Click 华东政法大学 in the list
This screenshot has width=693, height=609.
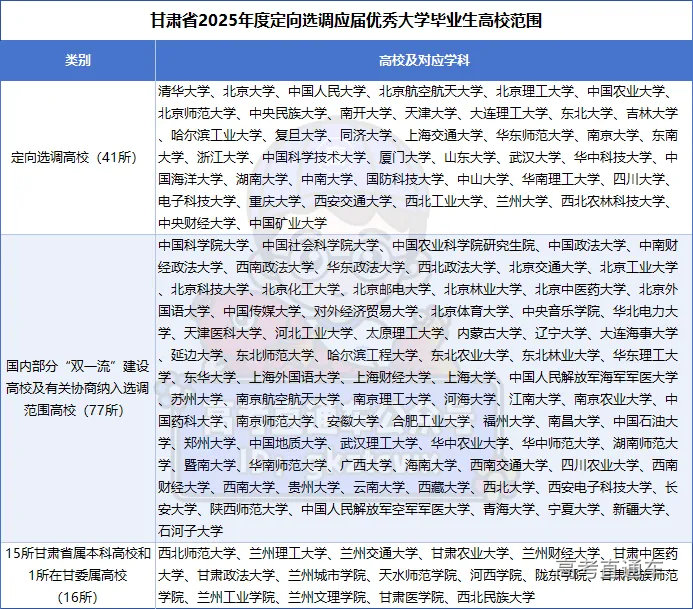coord(366,267)
